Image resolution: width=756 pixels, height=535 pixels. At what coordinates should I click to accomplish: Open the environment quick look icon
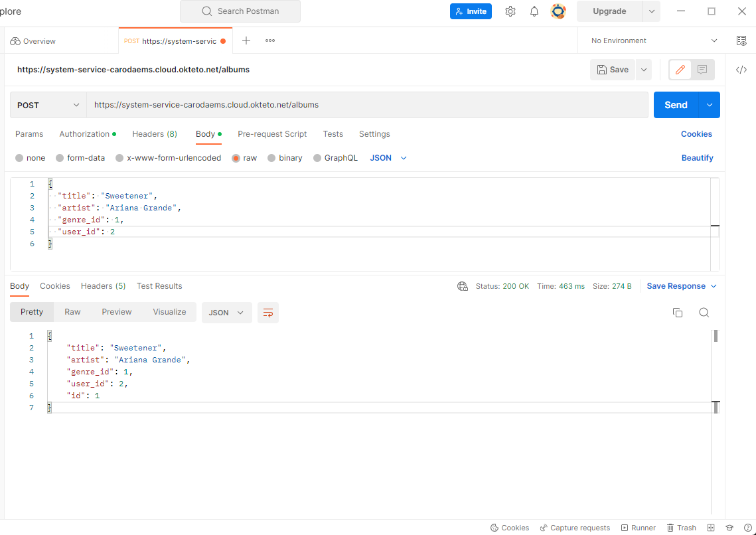[741, 40]
